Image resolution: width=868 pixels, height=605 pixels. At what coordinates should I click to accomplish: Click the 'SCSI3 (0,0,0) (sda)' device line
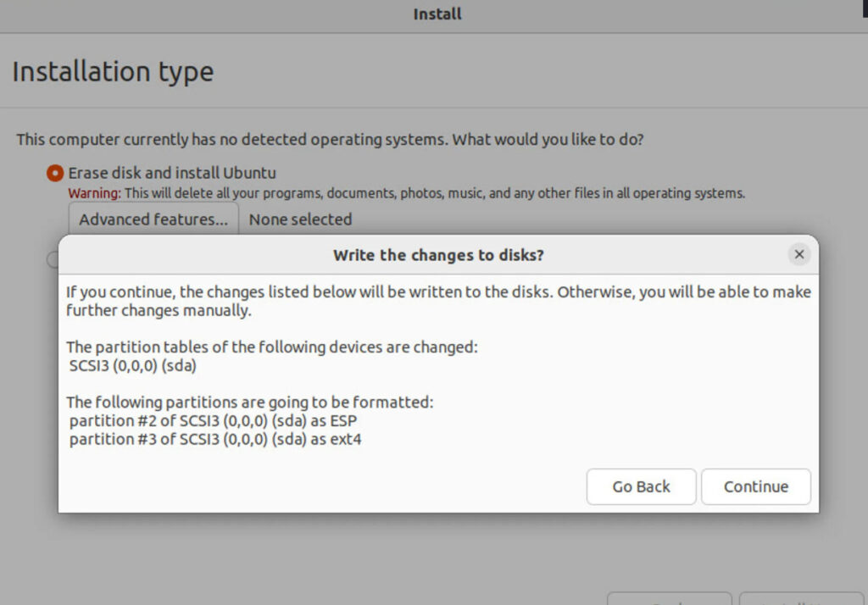[133, 366]
